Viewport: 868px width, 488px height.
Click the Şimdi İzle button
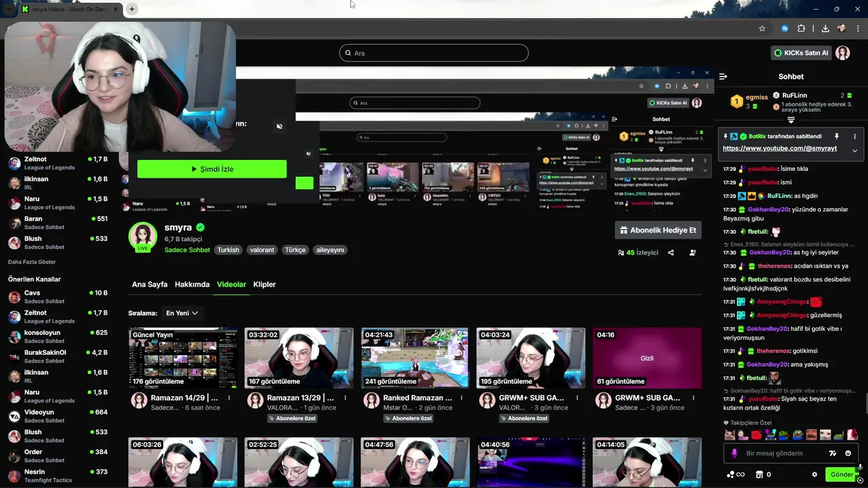click(212, 169)
